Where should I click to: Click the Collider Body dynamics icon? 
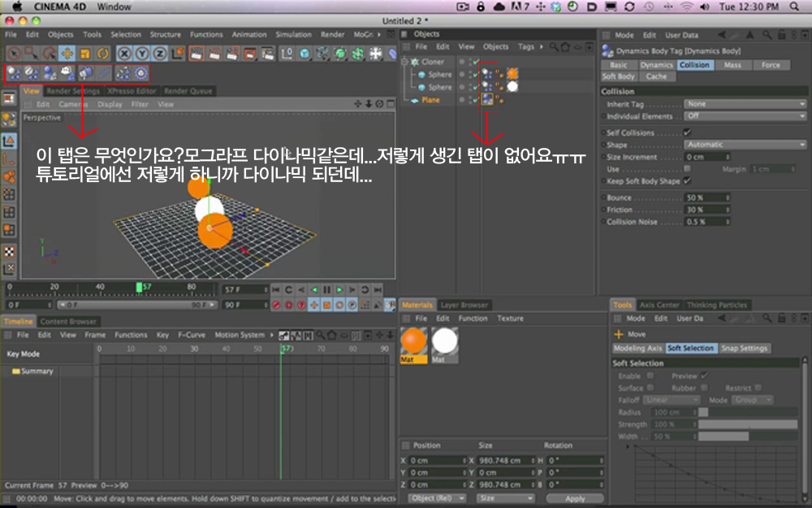50,73
